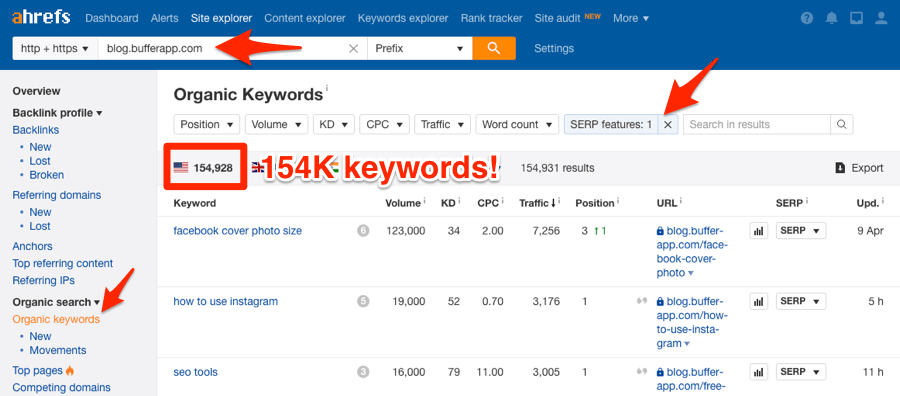This screenshot has height=396, width=900.
Task: Click the fire icon next to Top pages
Action: [70, 370]
